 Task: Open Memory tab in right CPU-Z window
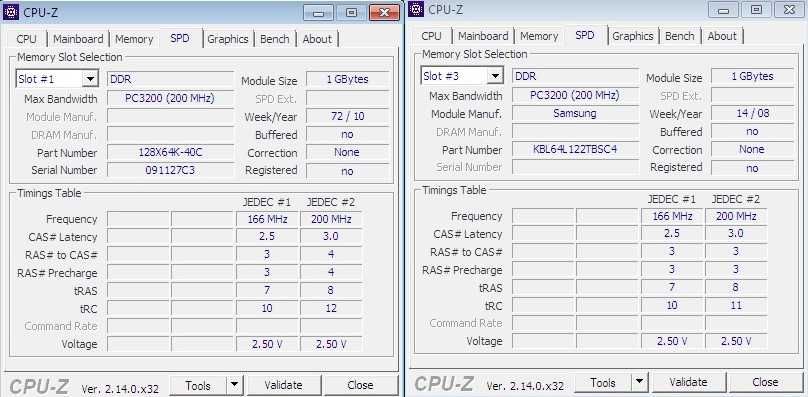(539, 36)
